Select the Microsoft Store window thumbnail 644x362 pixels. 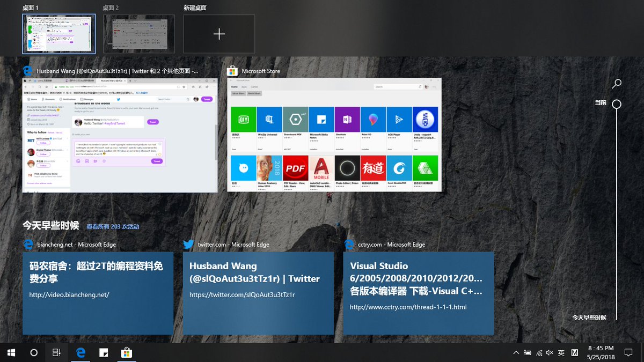[x=334, y=134]
